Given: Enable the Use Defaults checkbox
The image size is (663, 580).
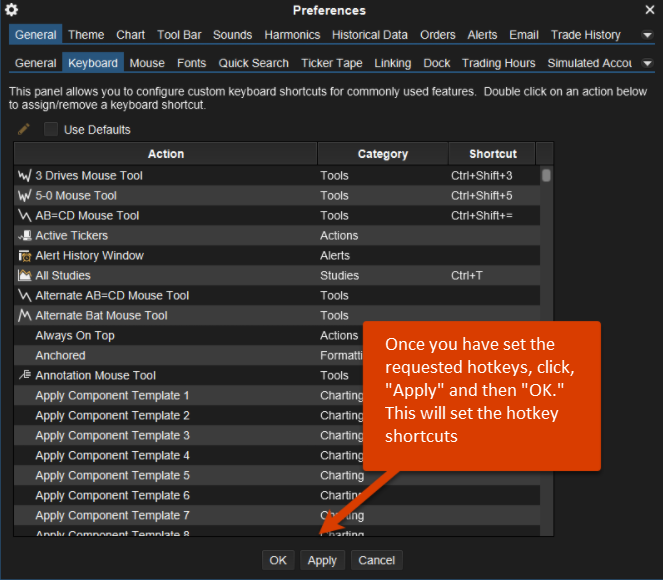Looking at the screenshot, I should point(51,129).
